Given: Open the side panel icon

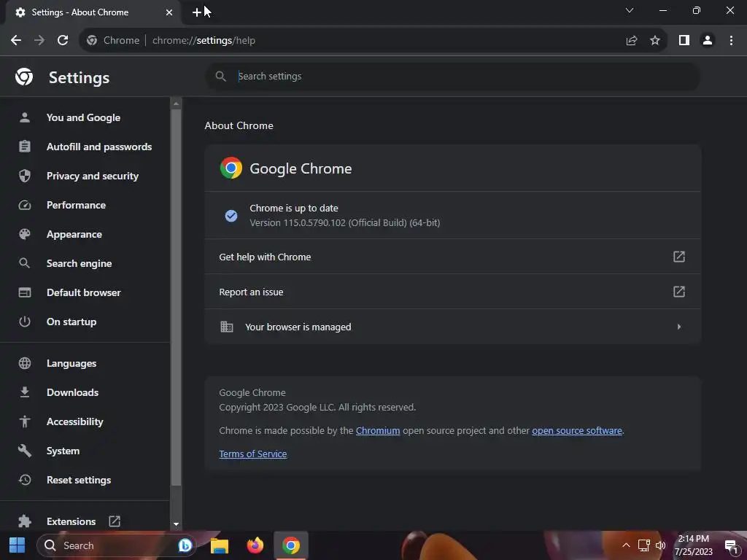Looking at the screenshot, I should click(684, 41).
